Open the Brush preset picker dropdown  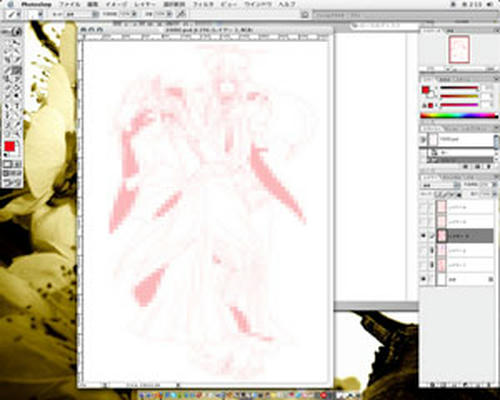point(40,14)
